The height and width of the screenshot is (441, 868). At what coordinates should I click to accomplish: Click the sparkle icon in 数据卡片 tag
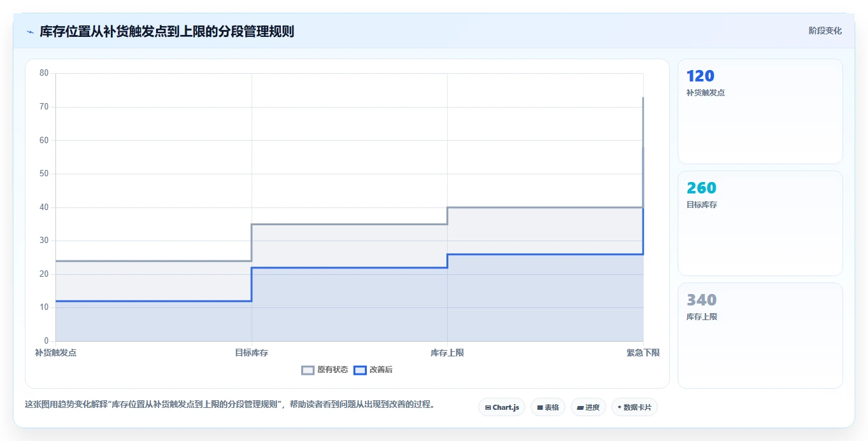coord(620,407)
